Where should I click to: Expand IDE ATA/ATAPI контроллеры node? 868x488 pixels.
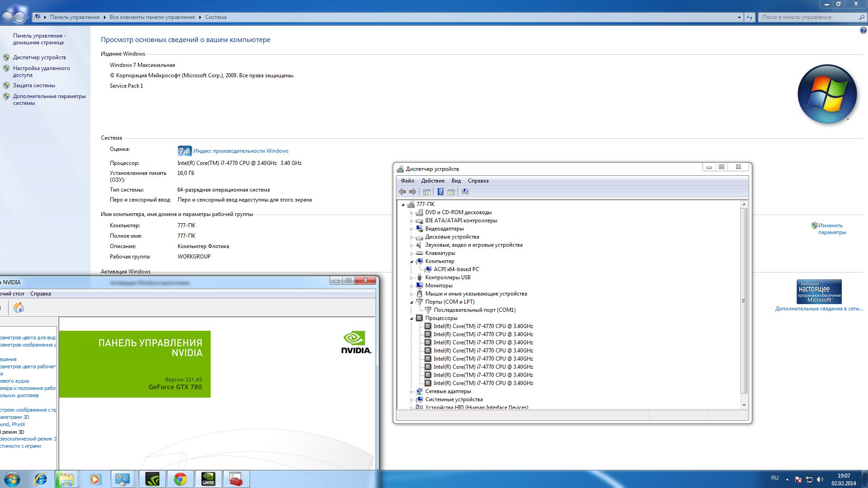coord(412,221)
